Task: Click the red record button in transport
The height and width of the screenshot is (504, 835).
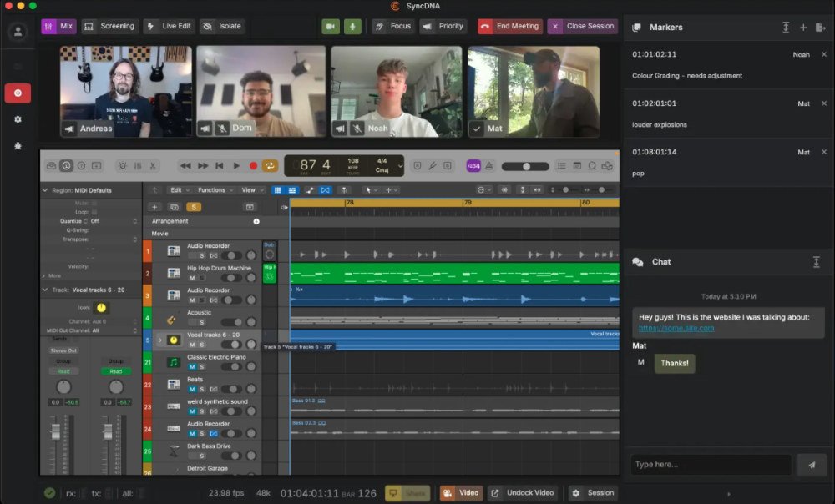Action: 254,166
